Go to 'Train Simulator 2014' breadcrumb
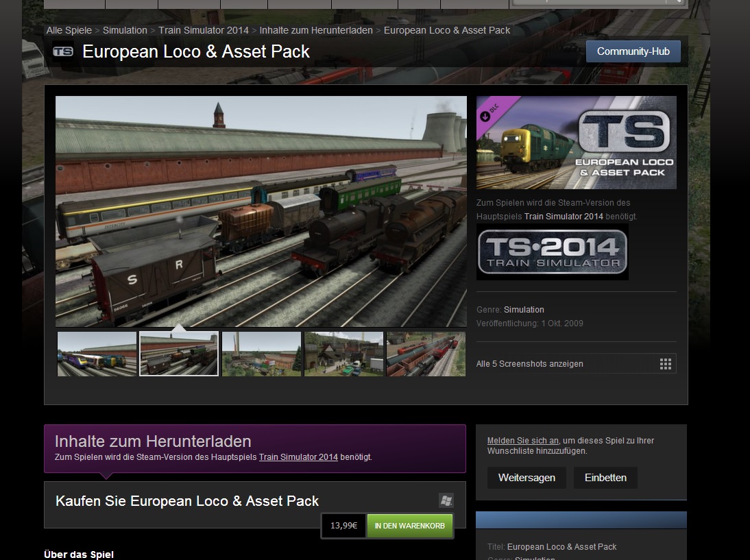Screen dimensions: 750x560 (x=204, y=30)
